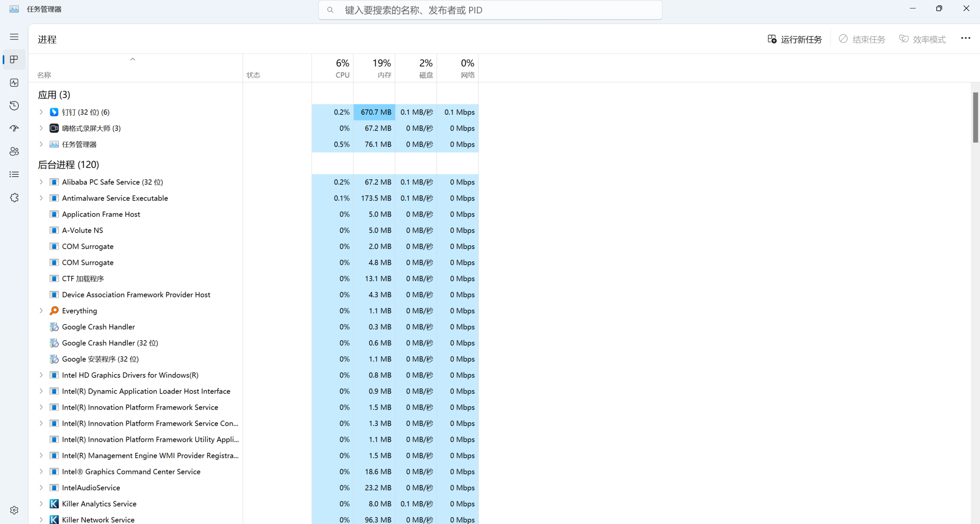This screenshot has width=980, height=524.
Task: Sort by 磁盘 column header
Action: pyautogui.click(x=416, y=68)
